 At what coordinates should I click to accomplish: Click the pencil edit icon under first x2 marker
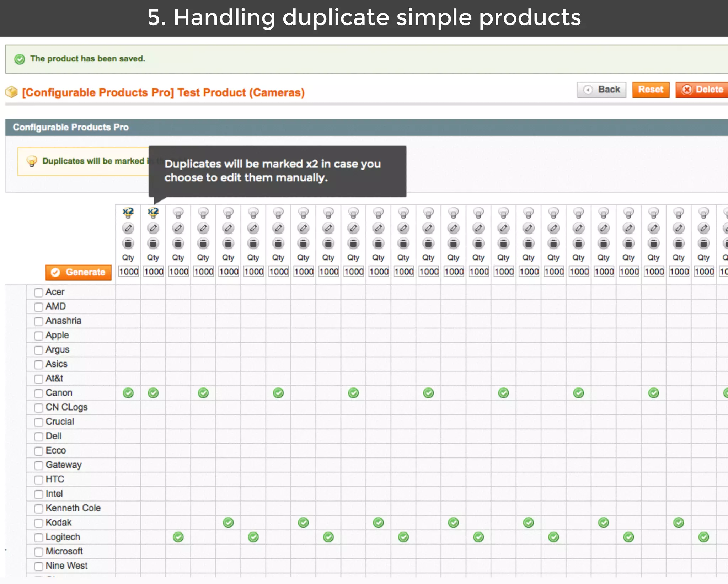128,228
